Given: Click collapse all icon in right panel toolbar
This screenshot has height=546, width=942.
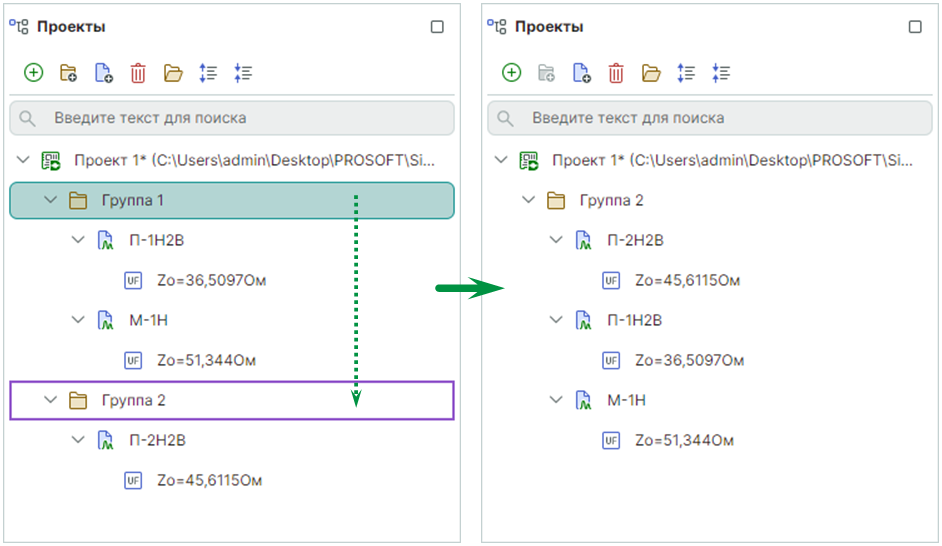Looking at the screenshot, I should coord(721,72).
